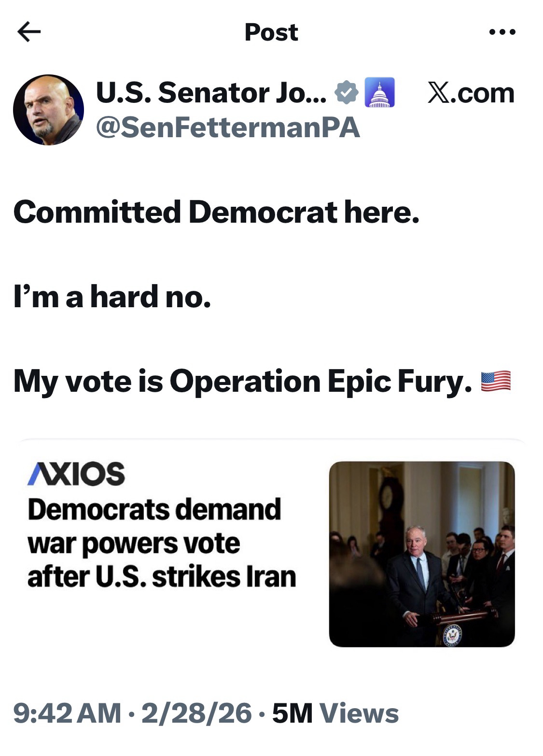View the 5M Views count
The width and height of the screenshot is (543, 756).
pos(335,713)
